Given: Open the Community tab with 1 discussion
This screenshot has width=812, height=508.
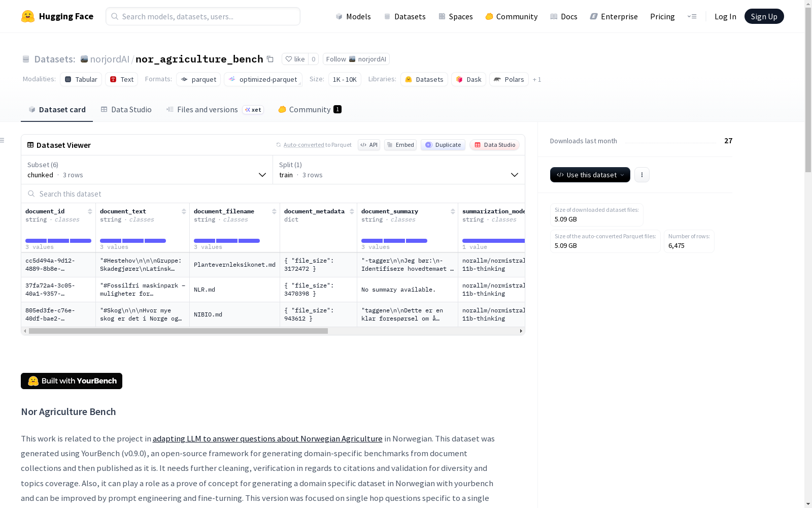Looking at the screenshot, I should pos(310,110).
